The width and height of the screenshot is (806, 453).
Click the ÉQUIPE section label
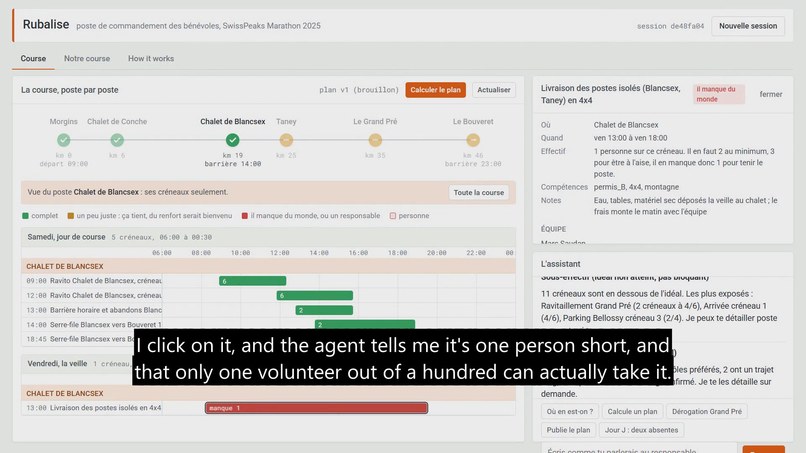553,229
